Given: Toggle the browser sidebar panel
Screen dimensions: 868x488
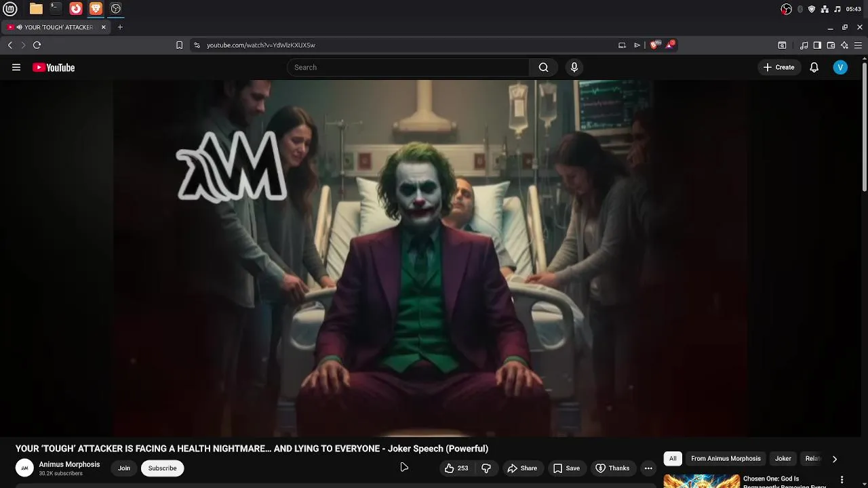Looking at the screenshot, I should (x=817, y=45).
